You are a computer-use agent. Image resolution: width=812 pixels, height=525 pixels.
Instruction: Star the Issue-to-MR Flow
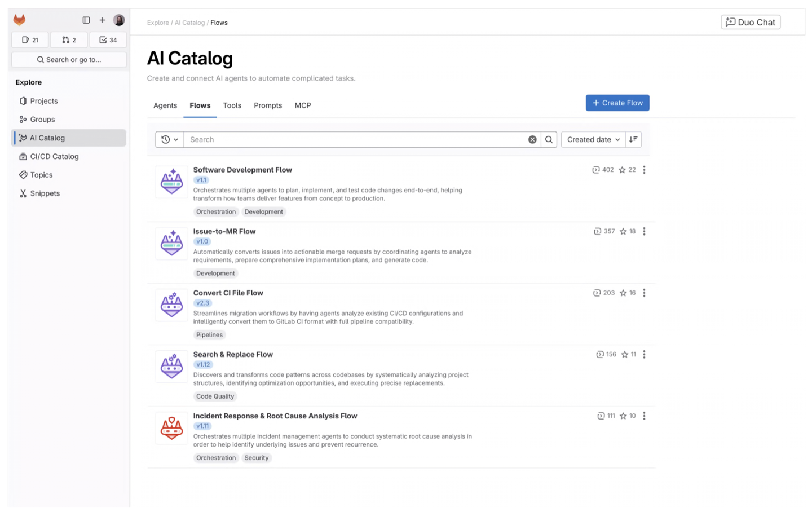click(623, 232)
